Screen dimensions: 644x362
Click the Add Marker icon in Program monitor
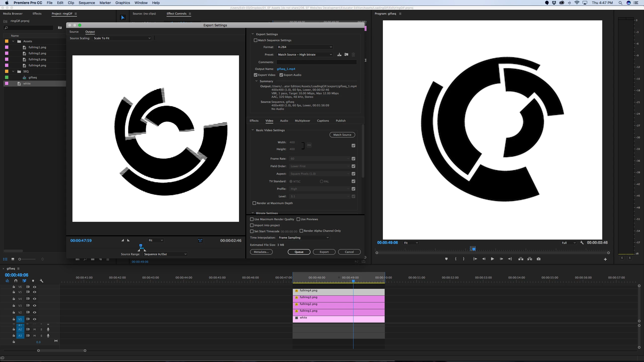[x=446, y=259]
